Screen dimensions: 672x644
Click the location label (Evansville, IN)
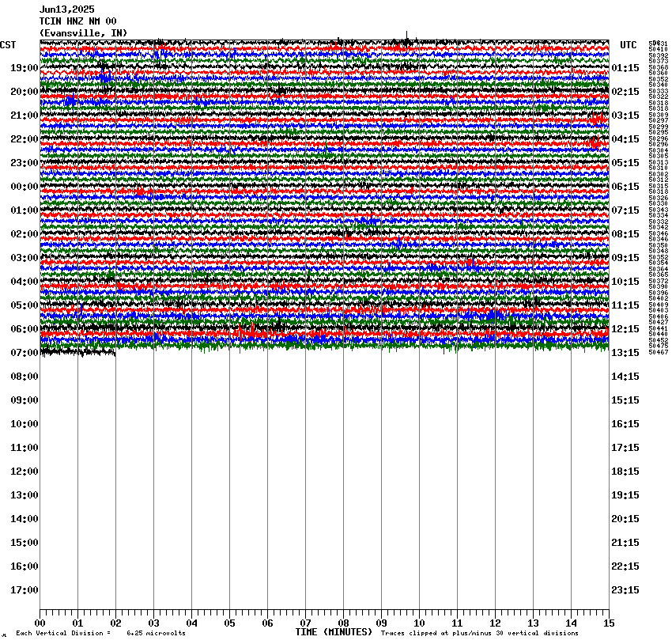coord(84,33)
